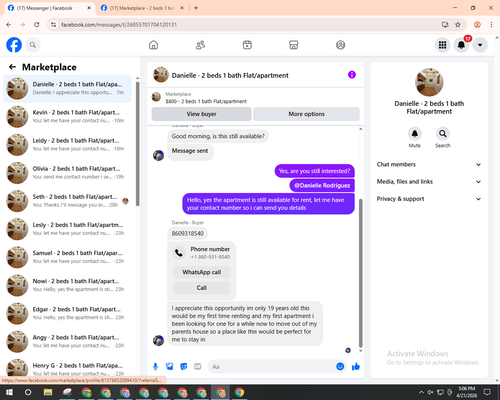Click the WhatsApp call button
The width and height of the screenshot is (500, 400).
[x=202, y=272]
